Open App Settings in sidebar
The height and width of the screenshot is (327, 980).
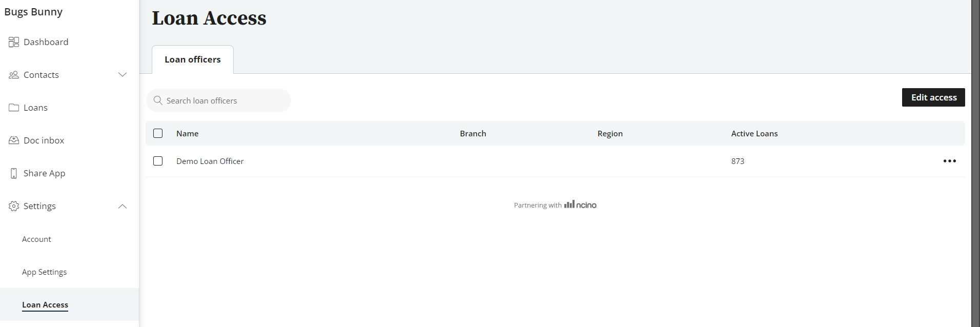coord(44,272)
